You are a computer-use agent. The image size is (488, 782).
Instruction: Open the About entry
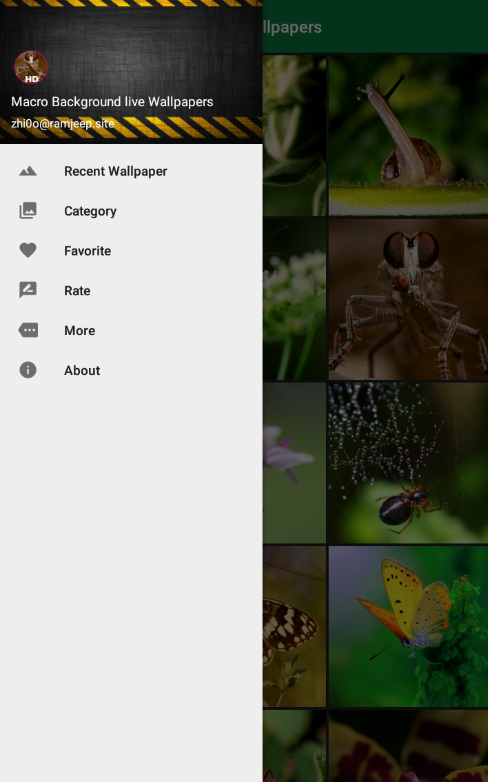(x=131, y=371)
